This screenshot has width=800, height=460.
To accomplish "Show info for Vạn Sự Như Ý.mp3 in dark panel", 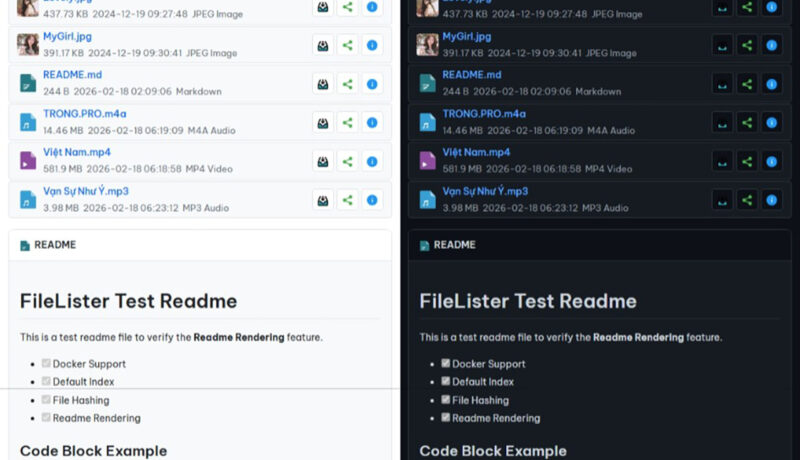I will coord(771,200).
